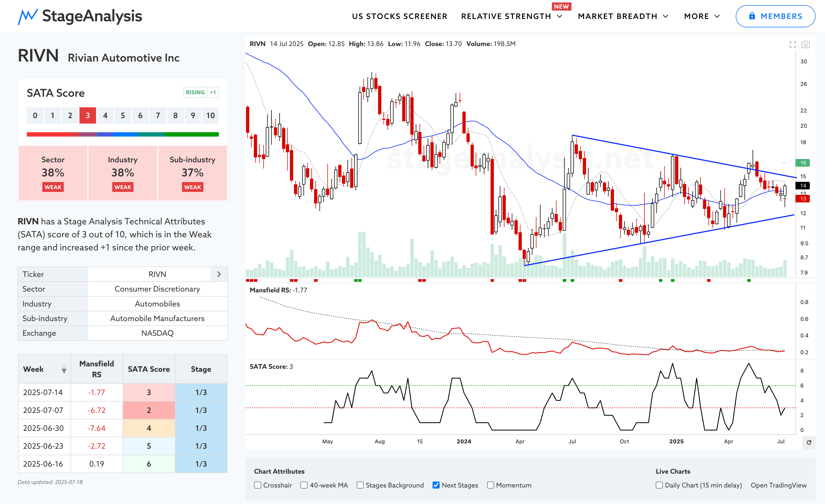The width and height of the screenshot is (825, 504).
Task: Click the Automobile Manufacturers cell
Action: point(157,318)
